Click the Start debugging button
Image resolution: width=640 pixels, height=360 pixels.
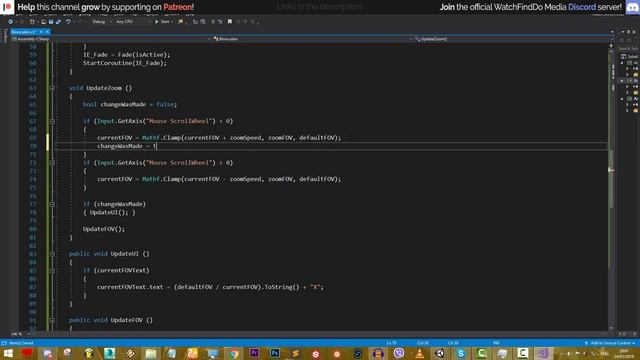162,22
